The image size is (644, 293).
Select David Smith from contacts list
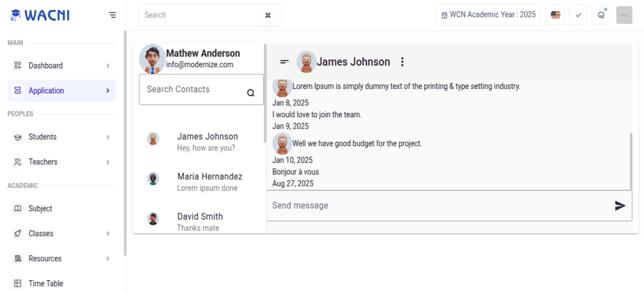coord(200,221)
